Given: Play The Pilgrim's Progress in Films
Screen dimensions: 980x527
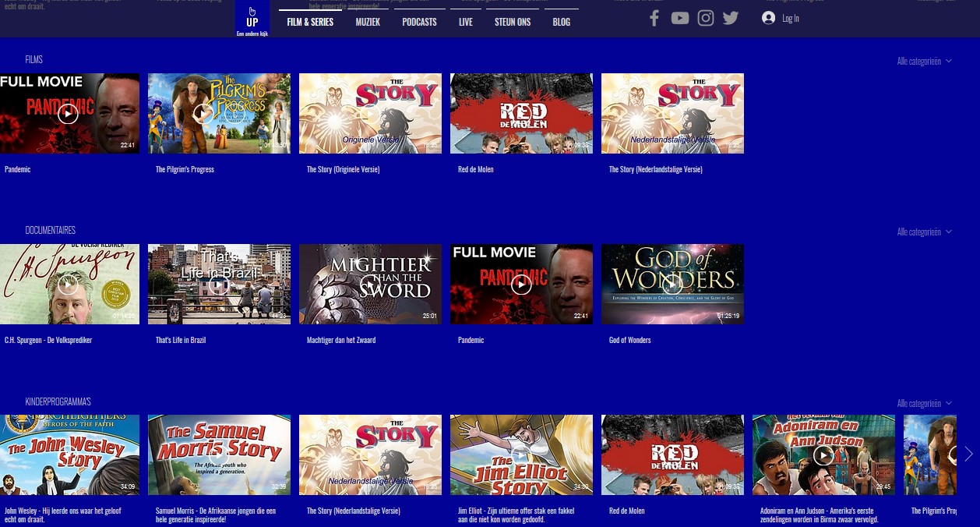Looking at the screenshot, I should click(203, 114).
